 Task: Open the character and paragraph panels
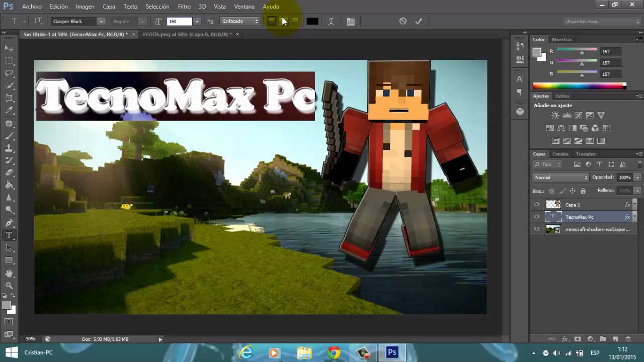point(351,21)
